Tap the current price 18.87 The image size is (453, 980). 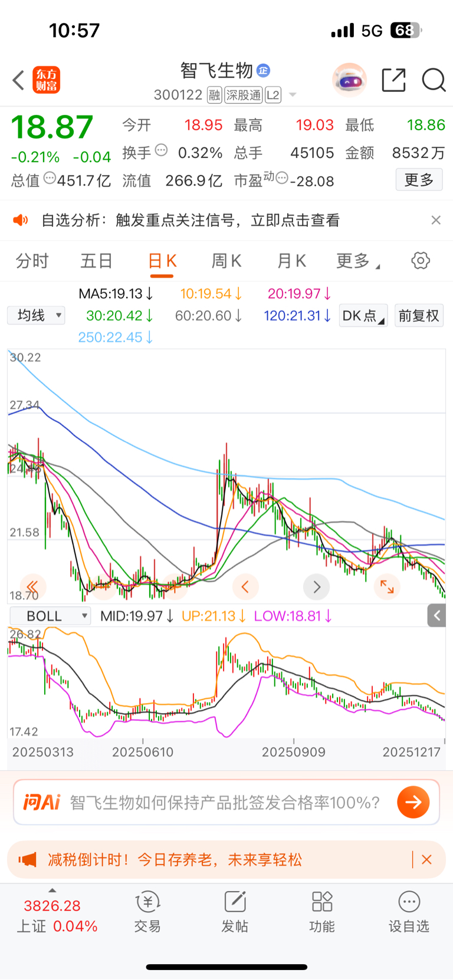52,127
